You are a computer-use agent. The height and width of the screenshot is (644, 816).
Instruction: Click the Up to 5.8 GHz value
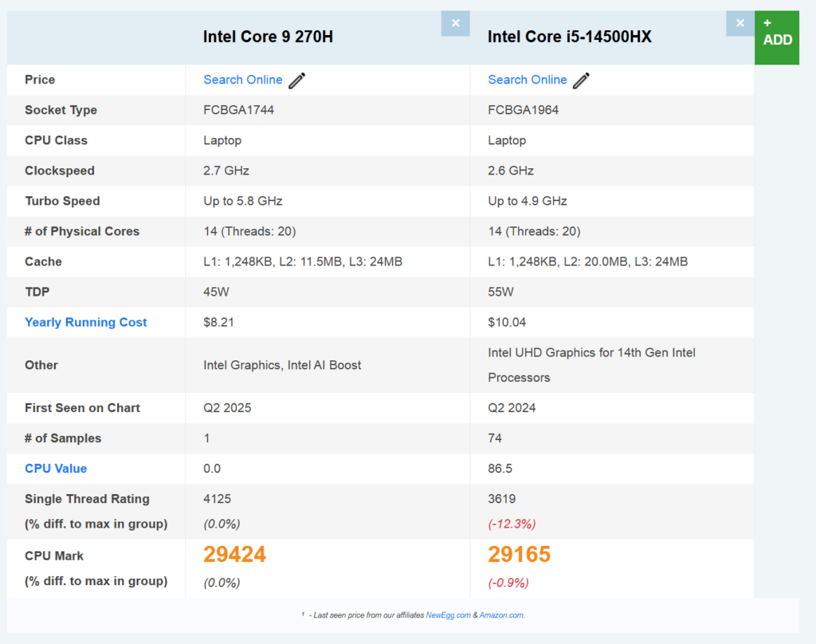click(243, 201)
